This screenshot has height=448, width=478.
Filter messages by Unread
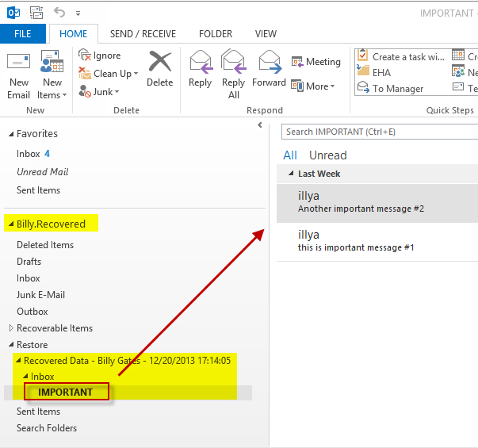point(327,155)
